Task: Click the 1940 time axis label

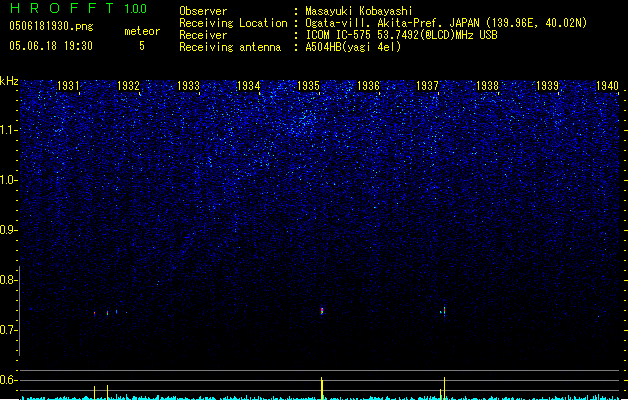Action: [607, 86]
